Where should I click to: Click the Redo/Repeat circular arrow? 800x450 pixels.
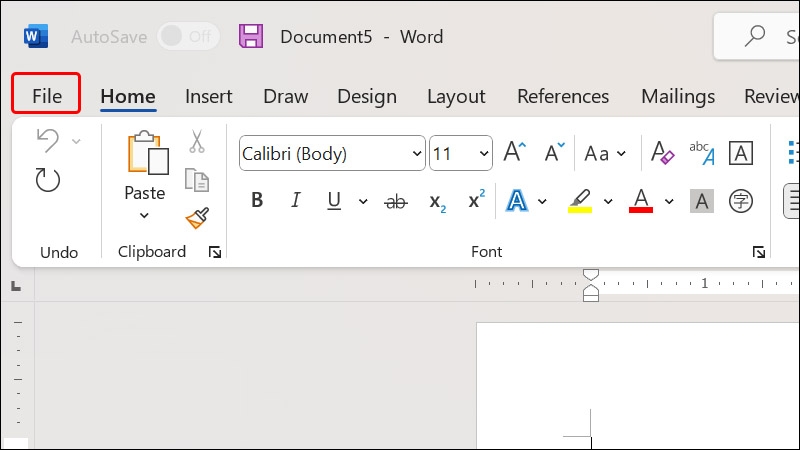(48, 180)
